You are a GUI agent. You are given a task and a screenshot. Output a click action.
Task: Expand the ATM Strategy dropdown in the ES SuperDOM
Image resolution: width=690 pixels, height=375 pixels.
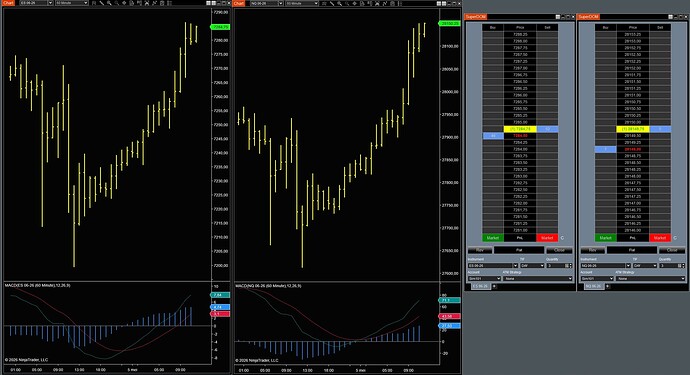click(x=570, y=279)
